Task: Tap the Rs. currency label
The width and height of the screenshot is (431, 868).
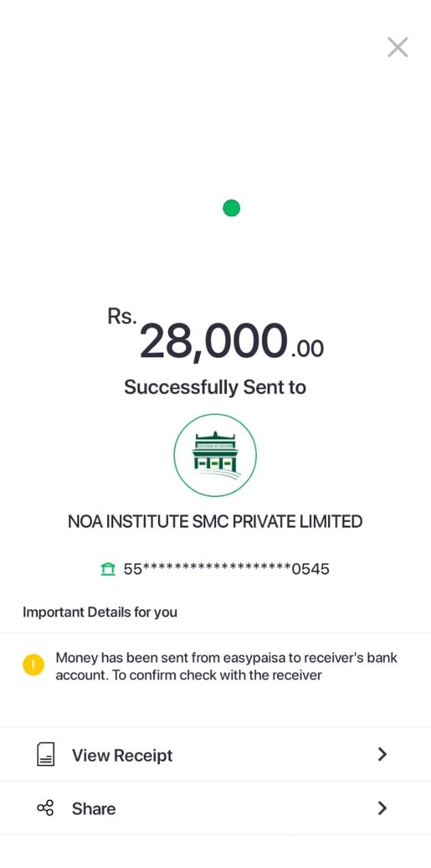Action: pos(122,316)
